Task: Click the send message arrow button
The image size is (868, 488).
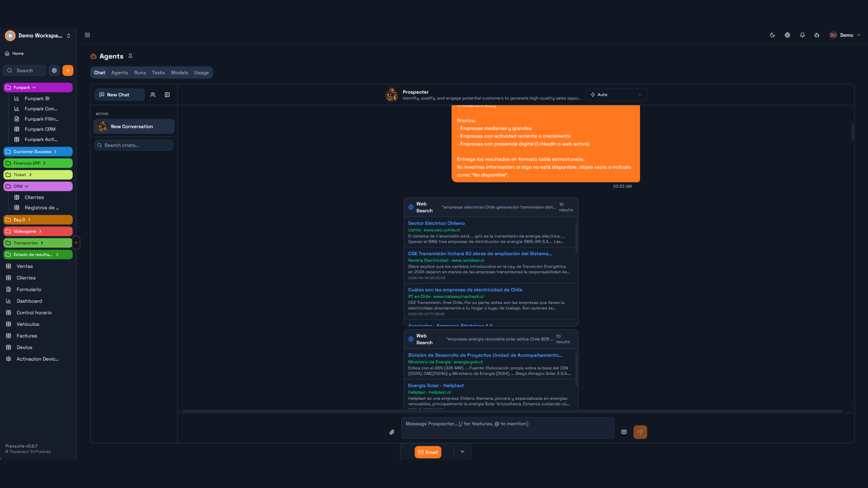Action: coord(640,432)
